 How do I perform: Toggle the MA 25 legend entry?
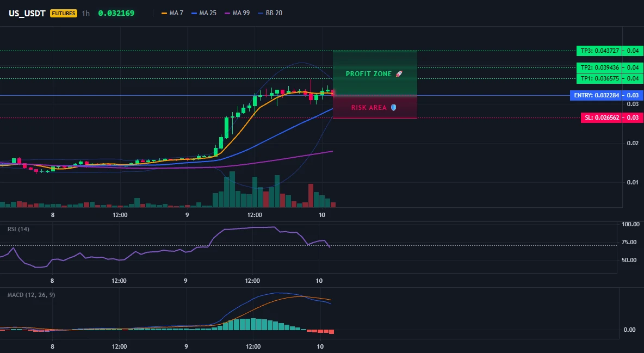point(204,13)
